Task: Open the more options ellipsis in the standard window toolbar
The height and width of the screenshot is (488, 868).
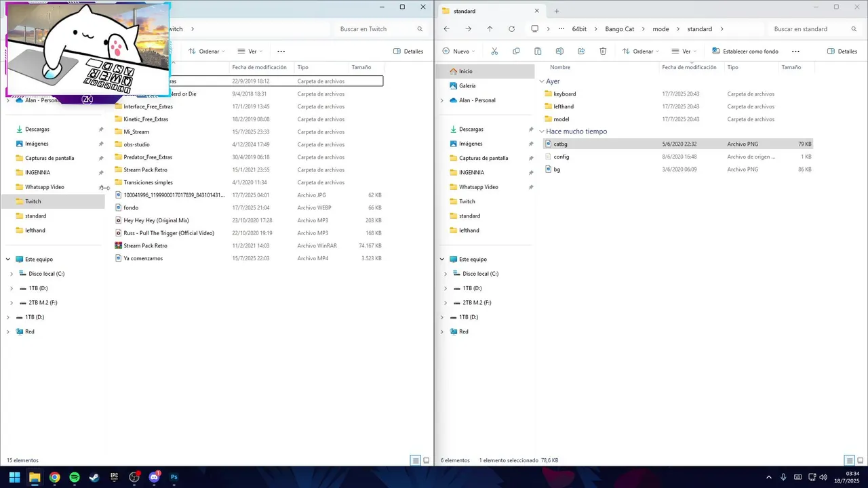Action: coord(795,52)
